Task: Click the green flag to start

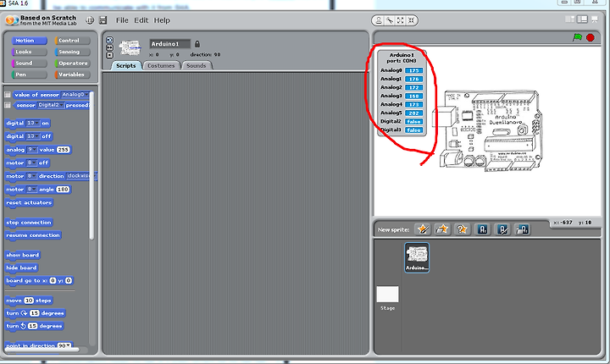Action: tap(577, 37)
